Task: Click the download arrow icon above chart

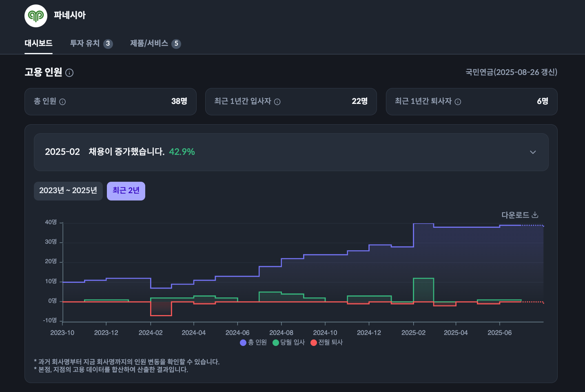Action: click(x=535, y=215)
